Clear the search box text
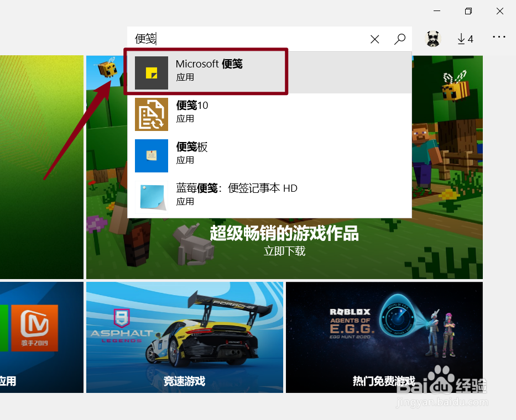The width and height of the screenshot is (516, 420). tap(374, 39)
